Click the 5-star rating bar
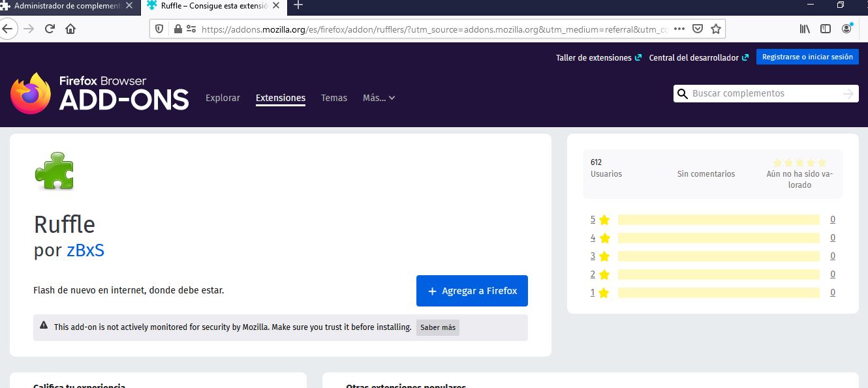 (719, 220)
